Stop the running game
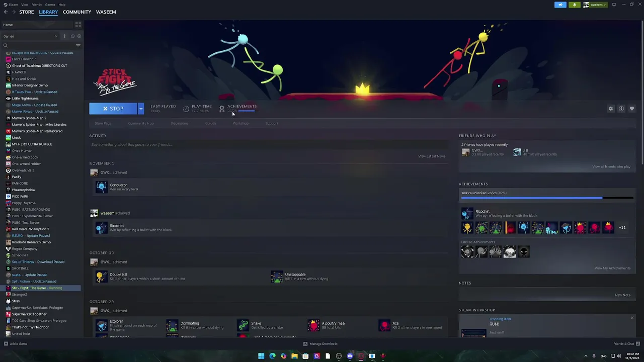This screenshot has width=644, height=362. pos(113,109)
